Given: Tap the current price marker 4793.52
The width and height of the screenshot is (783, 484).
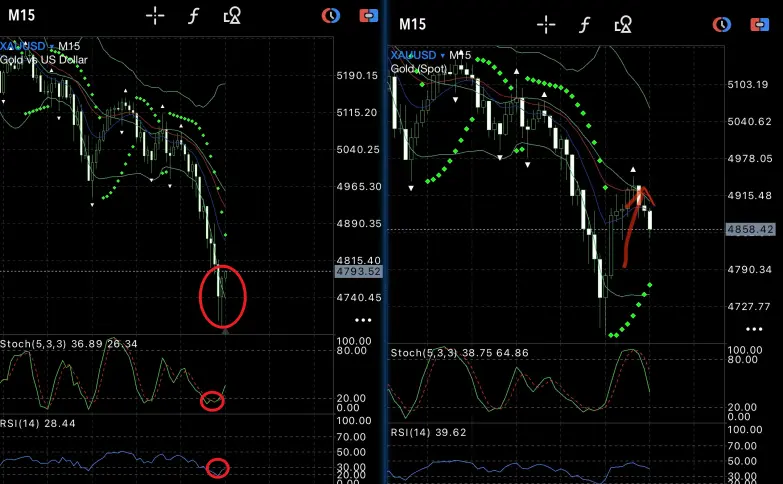Looking at the screenshot, I should pos(360,271).
